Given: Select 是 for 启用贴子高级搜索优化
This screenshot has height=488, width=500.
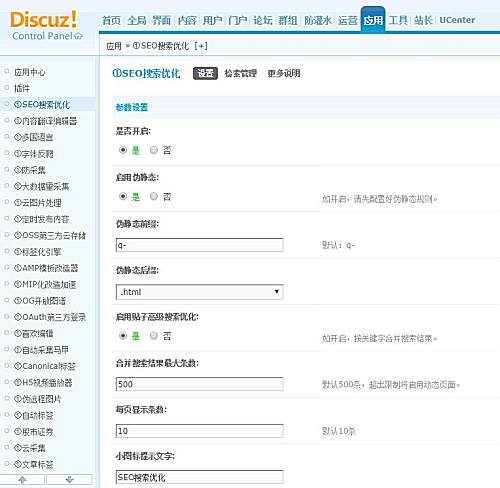Looking at the screenshot, I should [x=123, y=336].
